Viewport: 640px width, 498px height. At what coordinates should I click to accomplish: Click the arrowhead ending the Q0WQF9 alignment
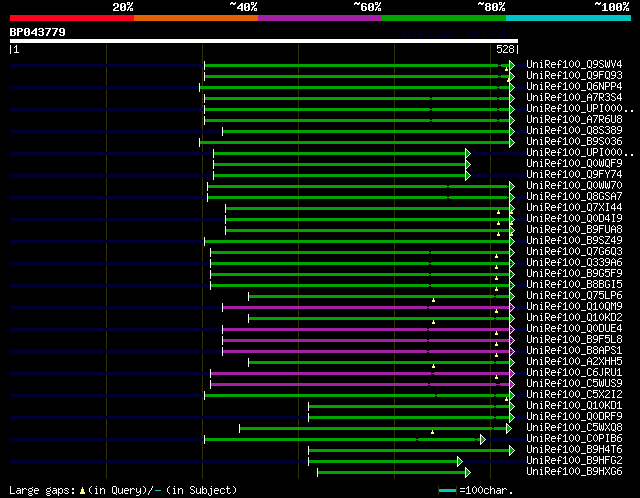468,165
